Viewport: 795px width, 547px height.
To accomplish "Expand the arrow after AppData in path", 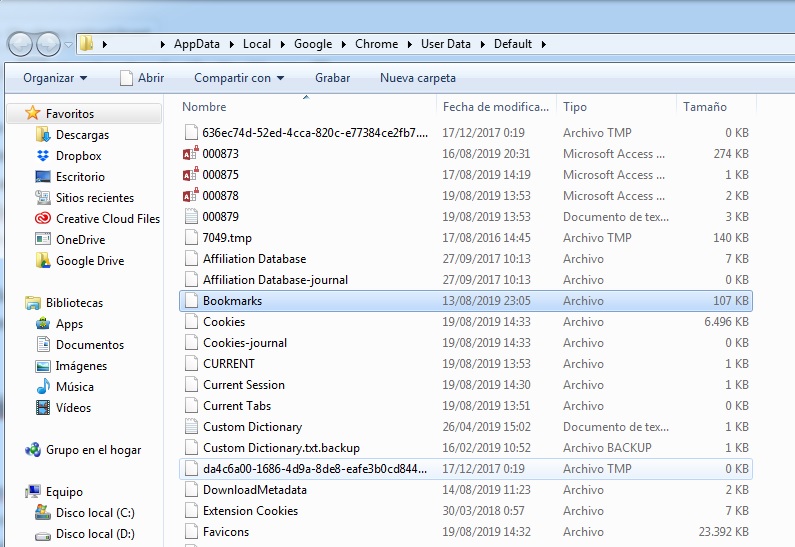I will click(231, 45).
